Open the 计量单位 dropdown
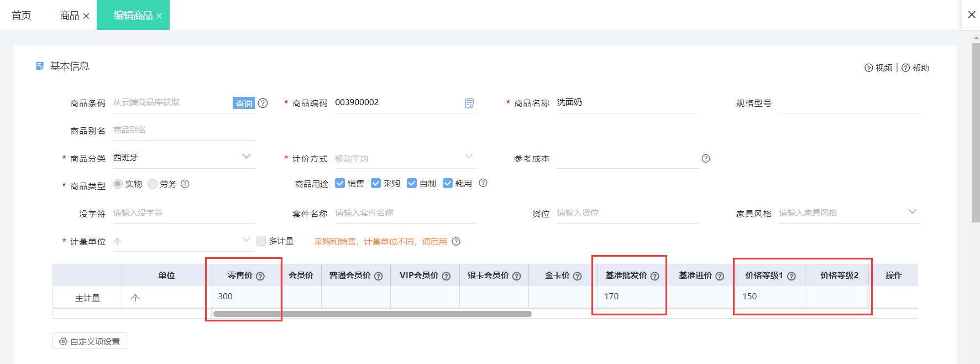The height and width of the screenshot is (364, 980). (x=184, y=241)
